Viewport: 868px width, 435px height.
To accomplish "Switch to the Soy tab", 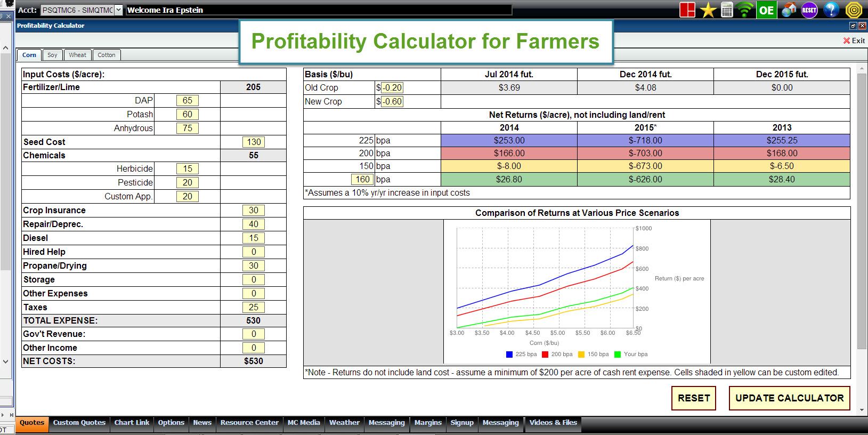I will click(x=52, y=55).
